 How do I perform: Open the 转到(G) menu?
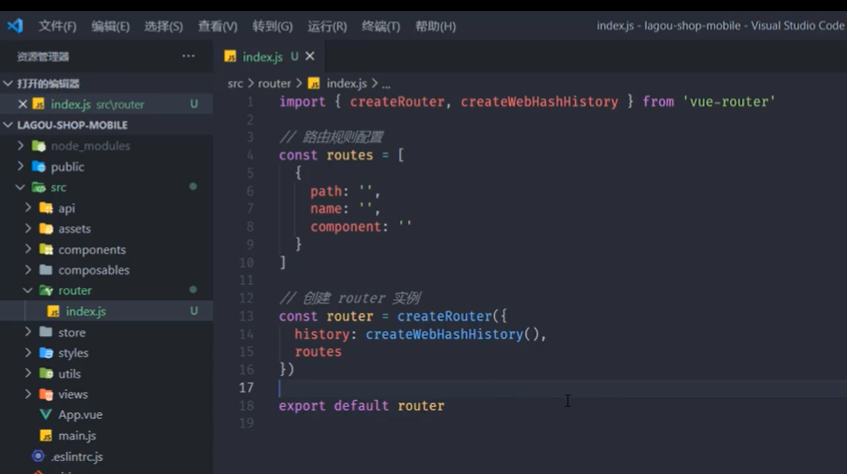pyautogui.click(x=273, y=26)
